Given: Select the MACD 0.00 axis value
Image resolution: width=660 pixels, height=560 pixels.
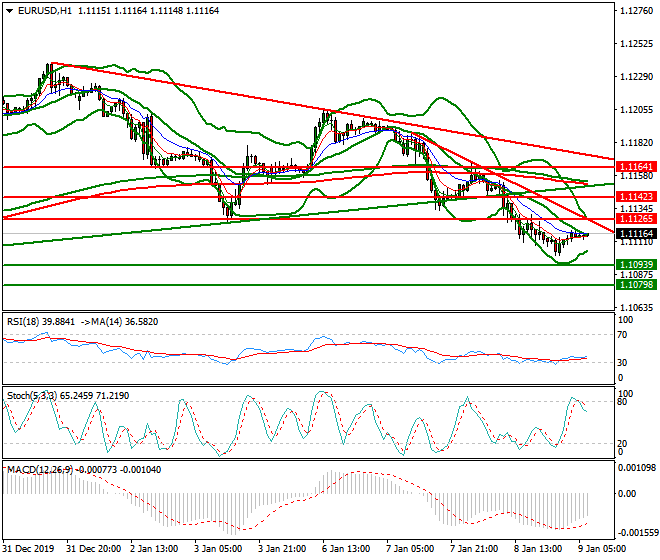Looking at the screenshot, I should 627,493.
